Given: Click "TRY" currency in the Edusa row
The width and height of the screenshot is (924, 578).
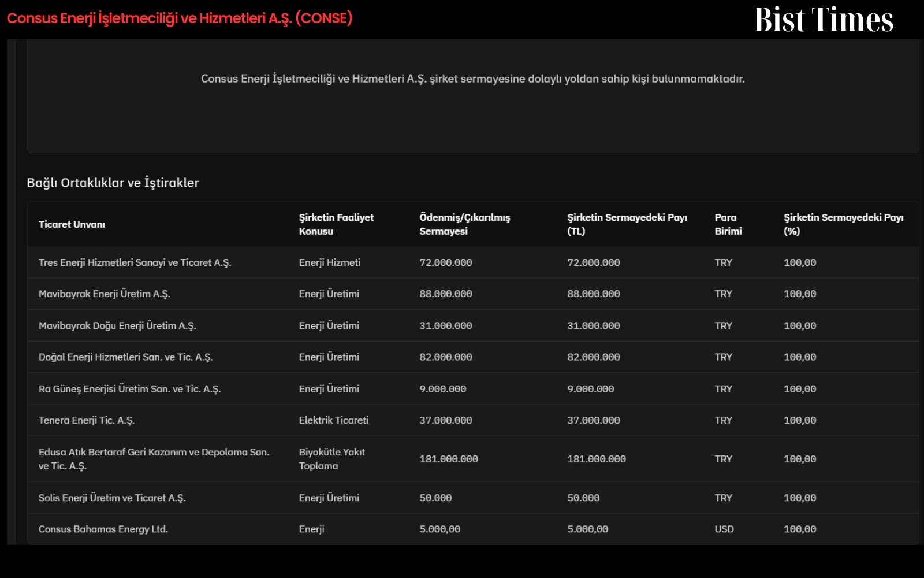Looking at the screenshot, I should 724,459.
